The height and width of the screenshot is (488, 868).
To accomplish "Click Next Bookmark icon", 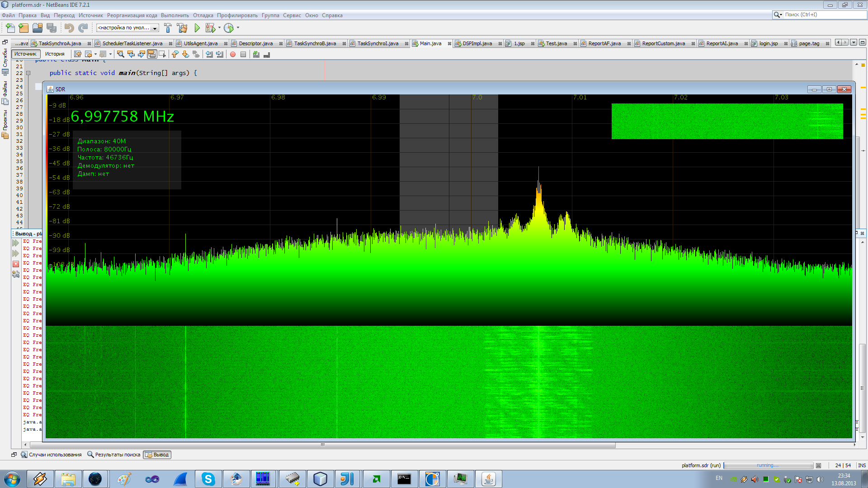I will tap(185, 54).
